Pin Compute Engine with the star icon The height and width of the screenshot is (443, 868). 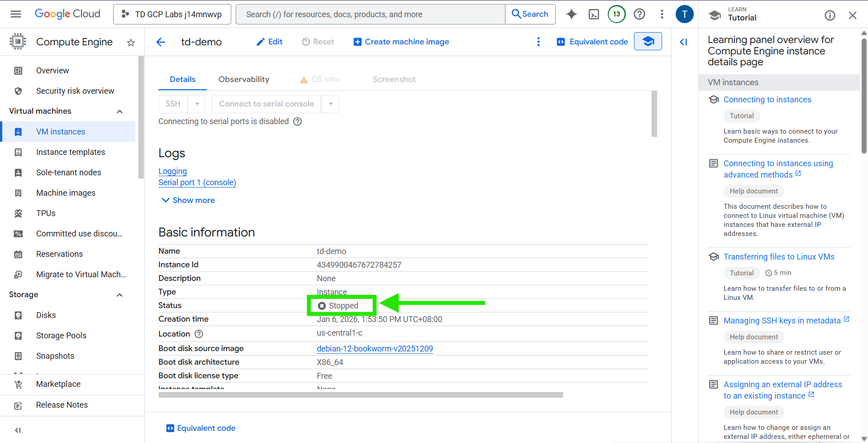(x=131, y=43)
